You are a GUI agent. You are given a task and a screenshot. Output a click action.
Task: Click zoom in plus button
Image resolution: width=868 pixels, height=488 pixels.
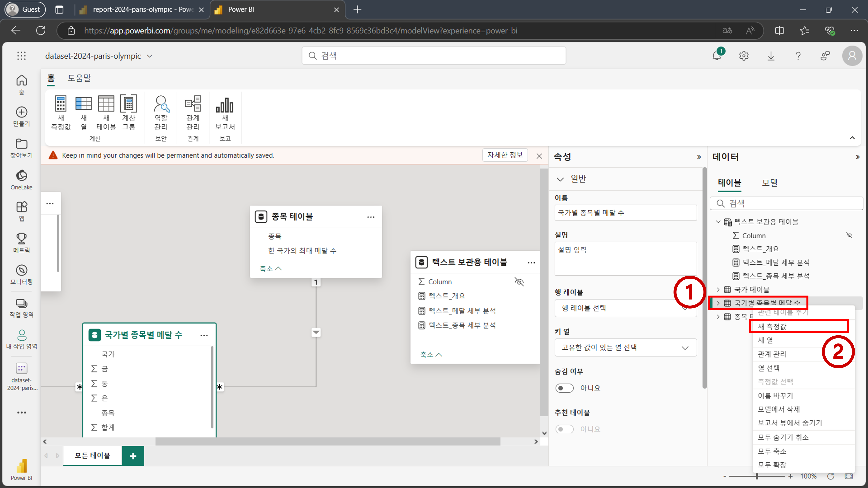[x=790, y=476]
